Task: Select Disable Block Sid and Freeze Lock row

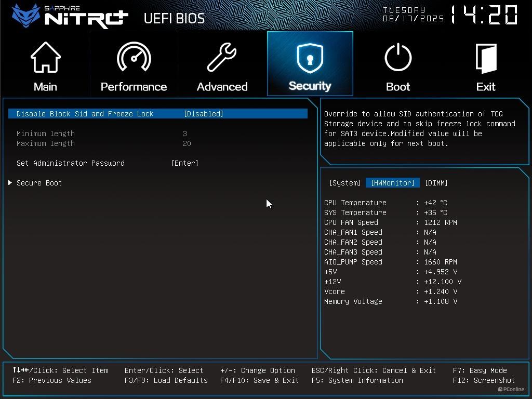Action: click(x=158, y=114)
